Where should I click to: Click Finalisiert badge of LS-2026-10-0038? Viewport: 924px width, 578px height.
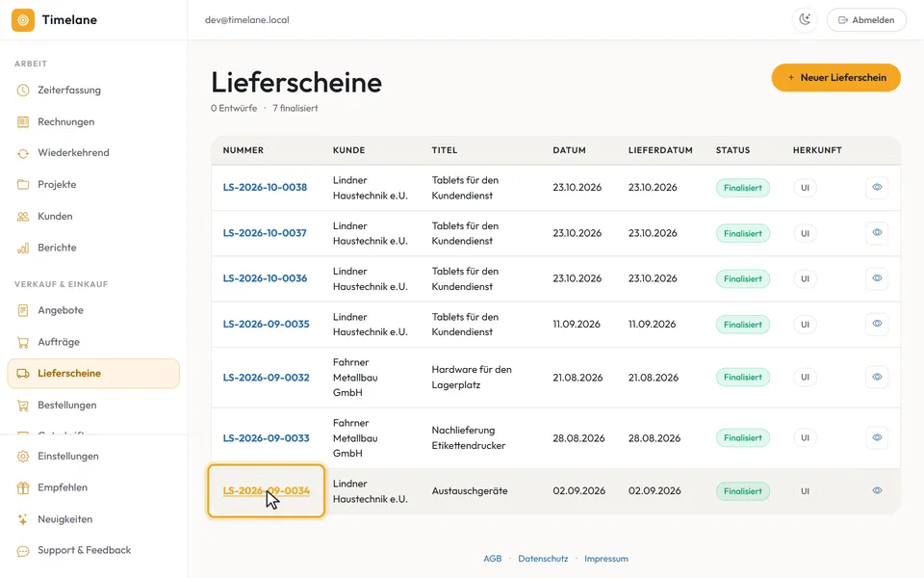742,188
